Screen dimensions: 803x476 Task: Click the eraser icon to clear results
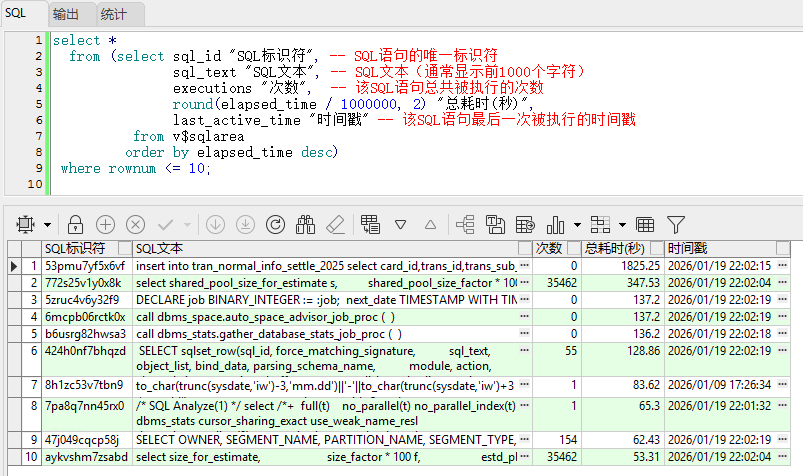pos(336,224)
